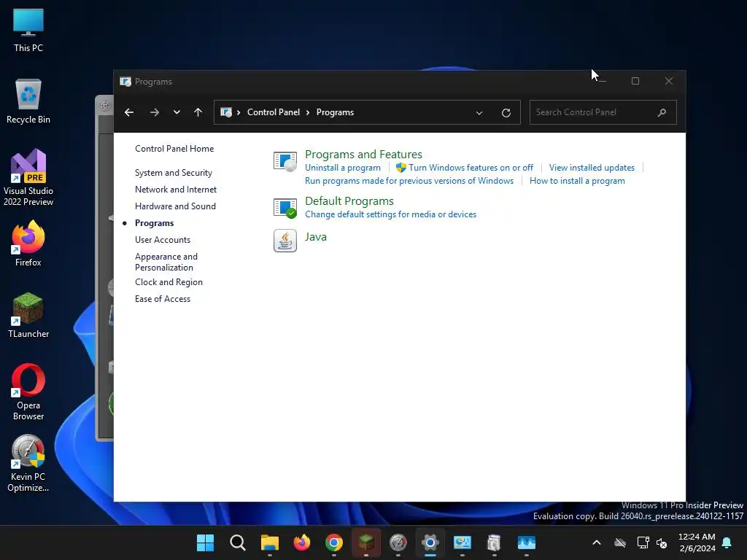Select This PC desktop icon
Screen dimensions: 747x560
click(x=28, y=30)
